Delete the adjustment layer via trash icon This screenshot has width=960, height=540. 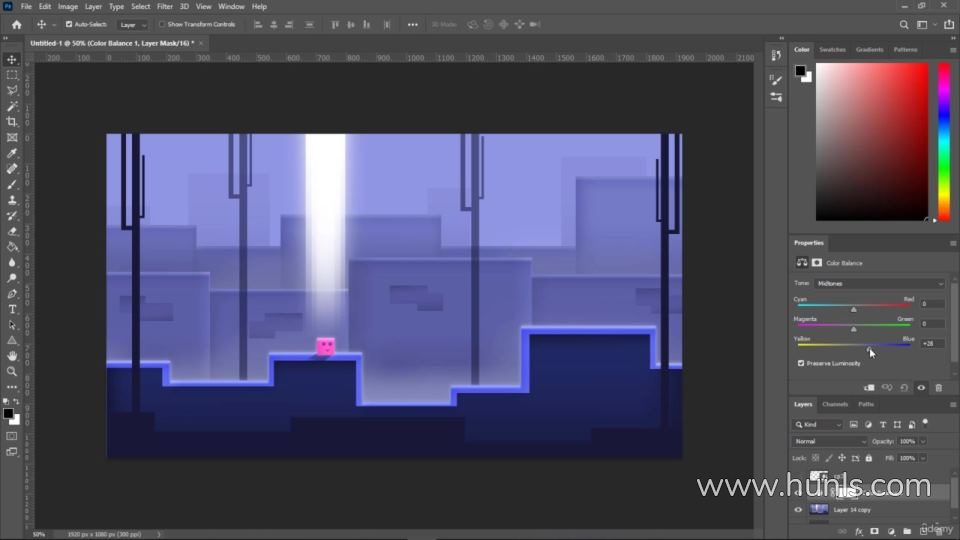[x=939, y=388]
